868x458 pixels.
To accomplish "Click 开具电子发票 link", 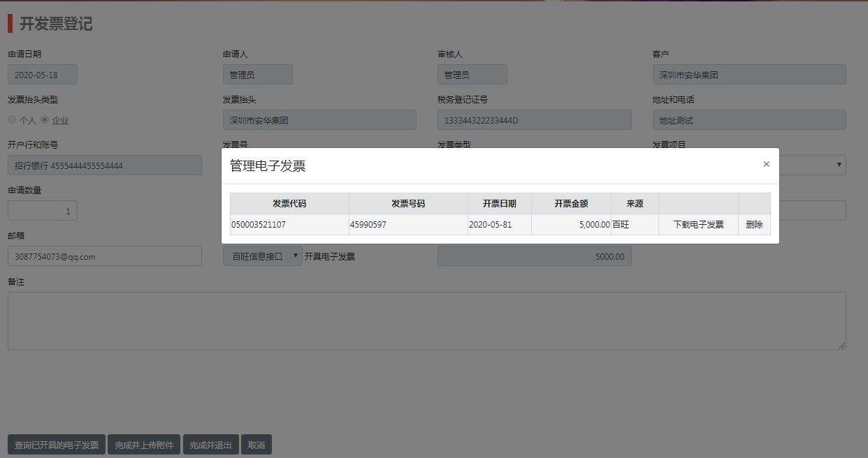I will (330, 256).
